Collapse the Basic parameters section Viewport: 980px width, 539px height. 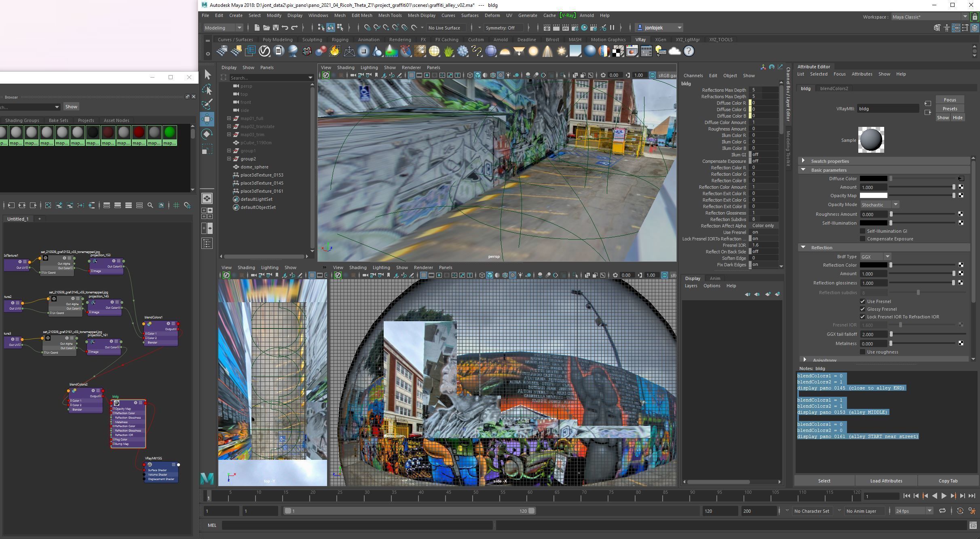pos(803,170)
